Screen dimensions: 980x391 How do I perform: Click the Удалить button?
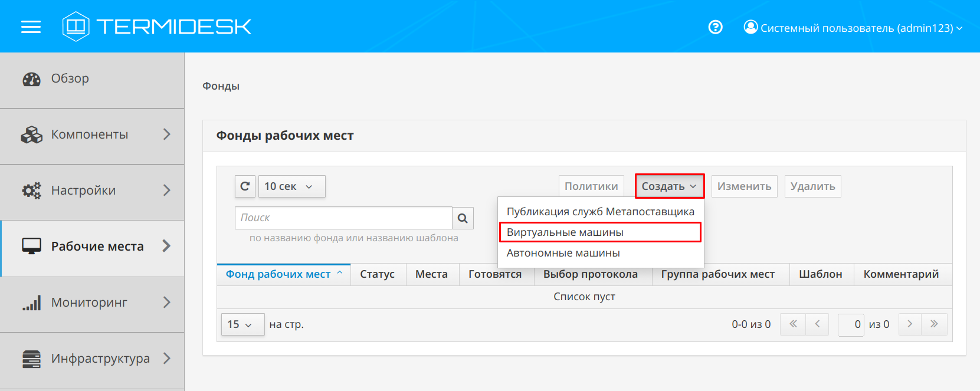coord(812,186)
